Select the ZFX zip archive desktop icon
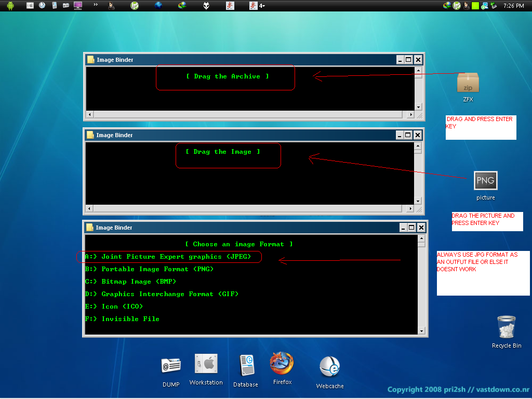The height and width of the screenshot is (399, 532). (468, 87)
